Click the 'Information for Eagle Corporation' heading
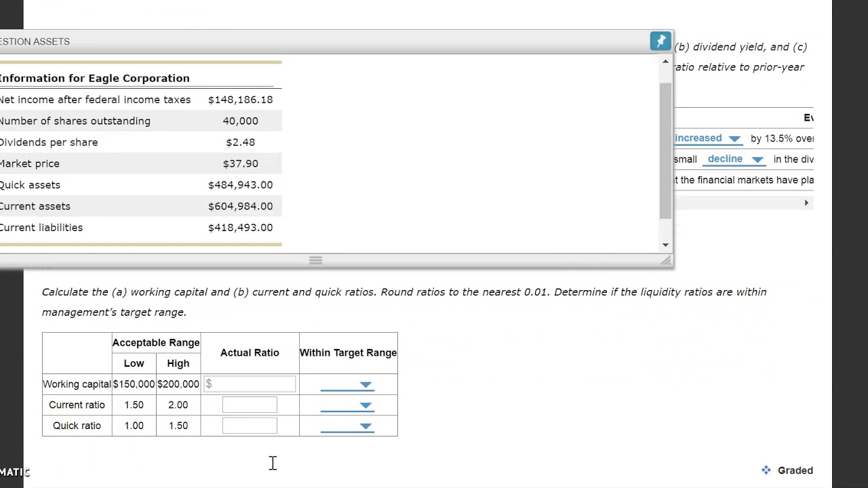 coord(94,78)
